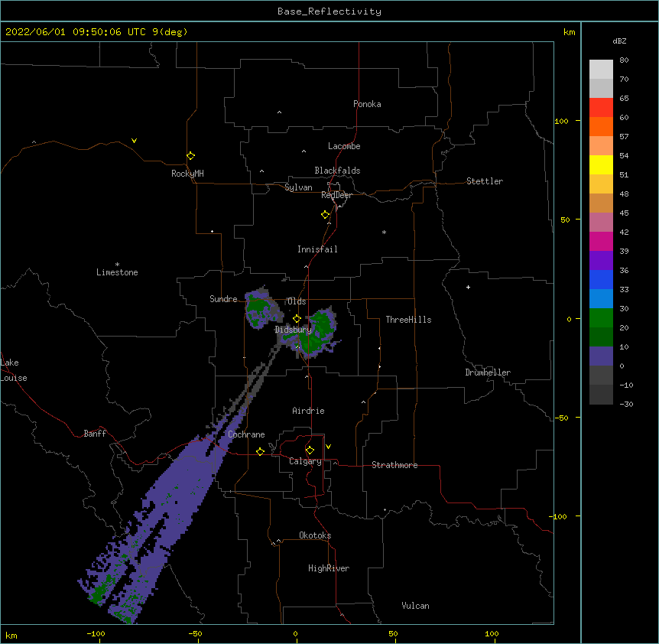The image size is (659, 644).
Task: Select the bright green 30-20 dBZ swatch
Action: pos(601,318)
